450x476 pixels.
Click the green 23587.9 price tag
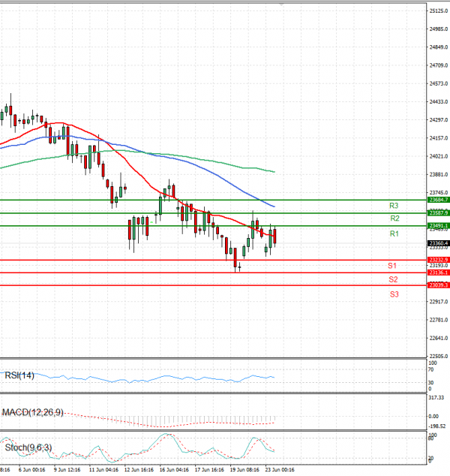tap(438, 212)
